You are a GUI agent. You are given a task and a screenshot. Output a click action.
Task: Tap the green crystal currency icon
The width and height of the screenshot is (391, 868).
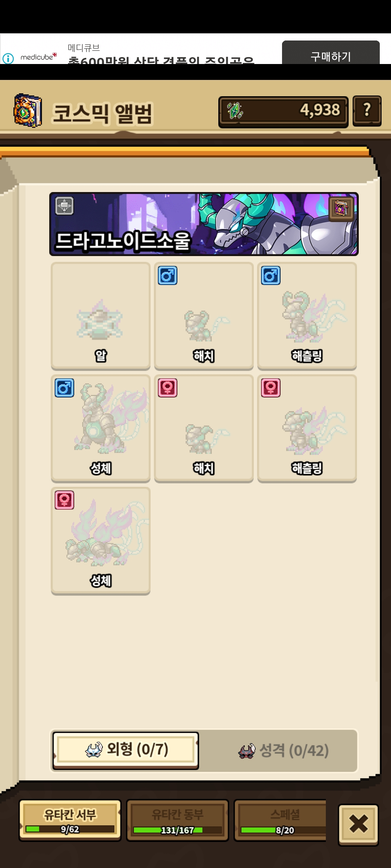pyautogui.click(x=235, y=111)
